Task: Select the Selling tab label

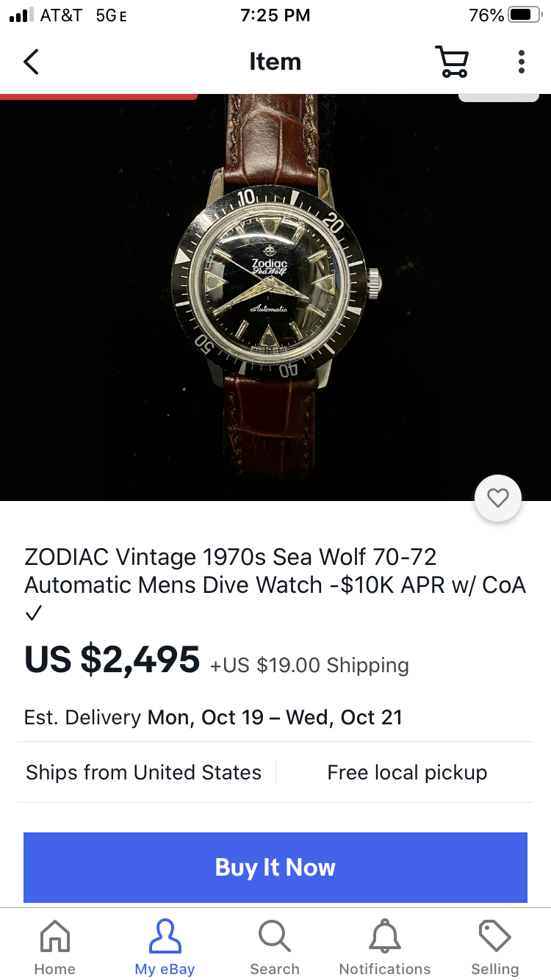Action: point(494,969)
